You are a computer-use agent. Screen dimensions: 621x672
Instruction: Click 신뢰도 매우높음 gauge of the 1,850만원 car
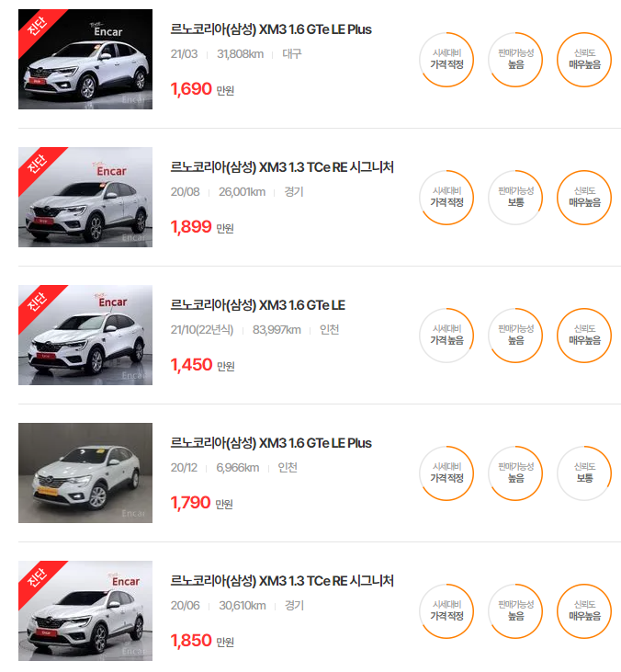[x=584, y=611]
